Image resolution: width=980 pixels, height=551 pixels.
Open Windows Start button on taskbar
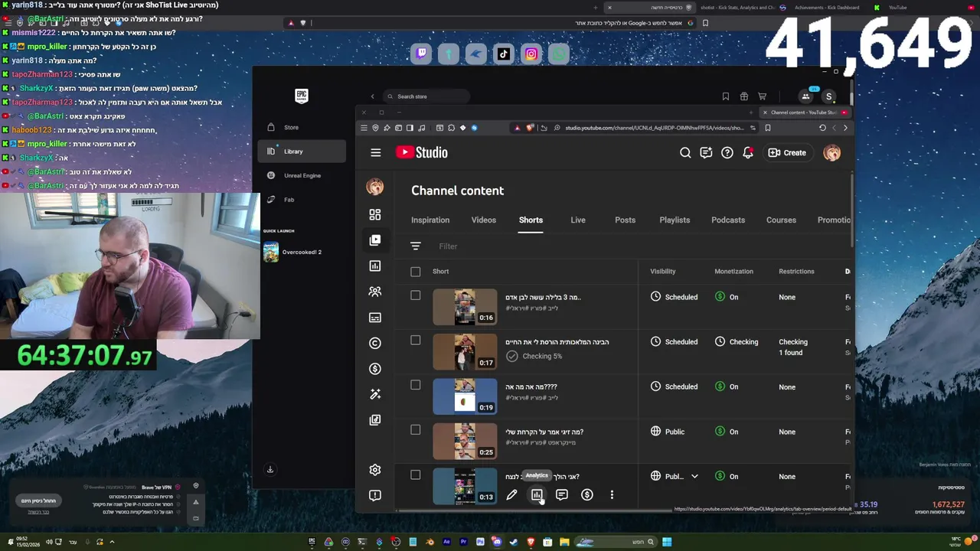point(667,543)
